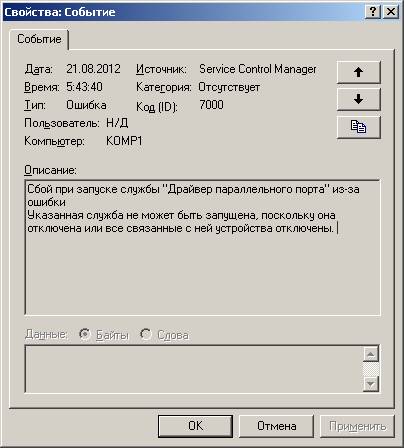404x448 pixels.
Task: Click the help question mark button
Action: pos(373,12)
